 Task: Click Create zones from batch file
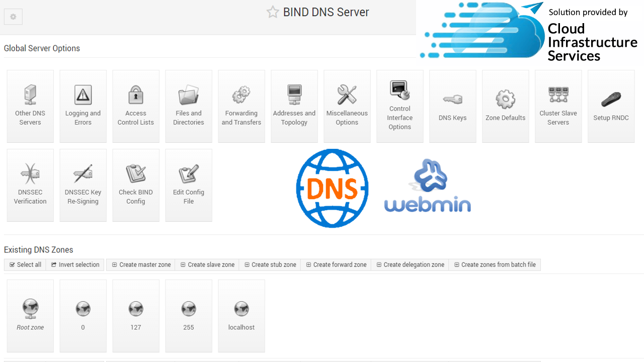click(495, 264)
